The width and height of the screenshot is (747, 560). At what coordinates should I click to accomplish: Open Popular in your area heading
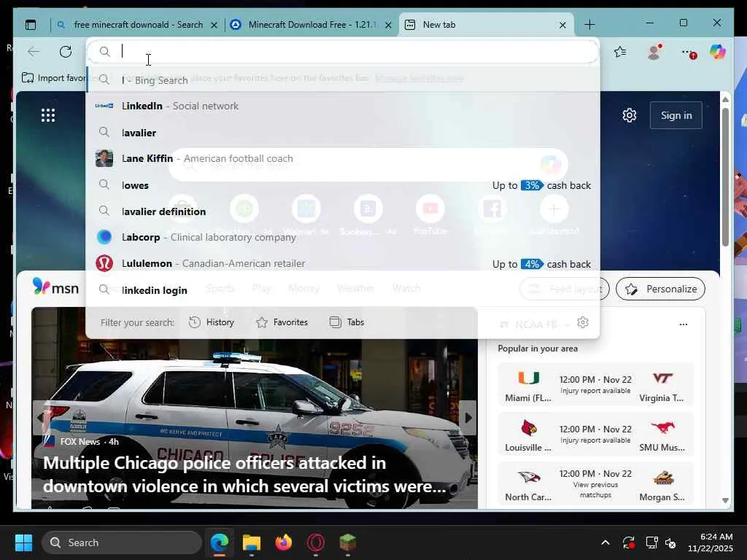(x=538, y=349)
